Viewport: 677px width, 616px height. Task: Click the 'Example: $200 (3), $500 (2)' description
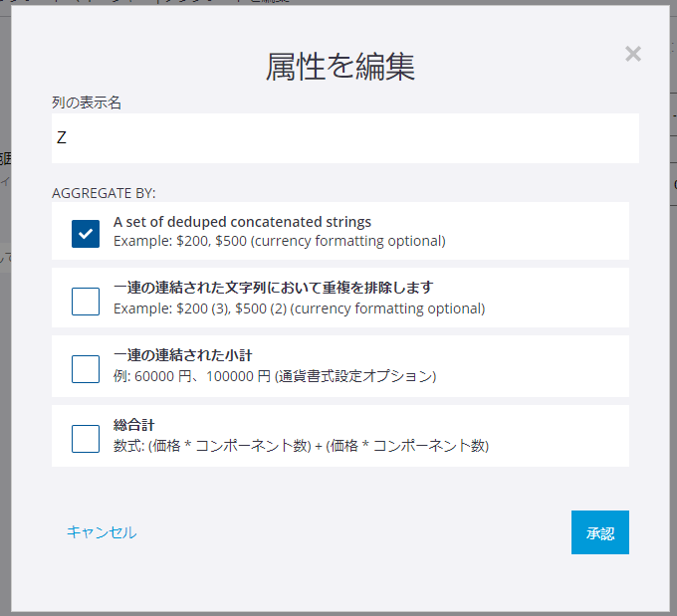click(x=299, y=308)
